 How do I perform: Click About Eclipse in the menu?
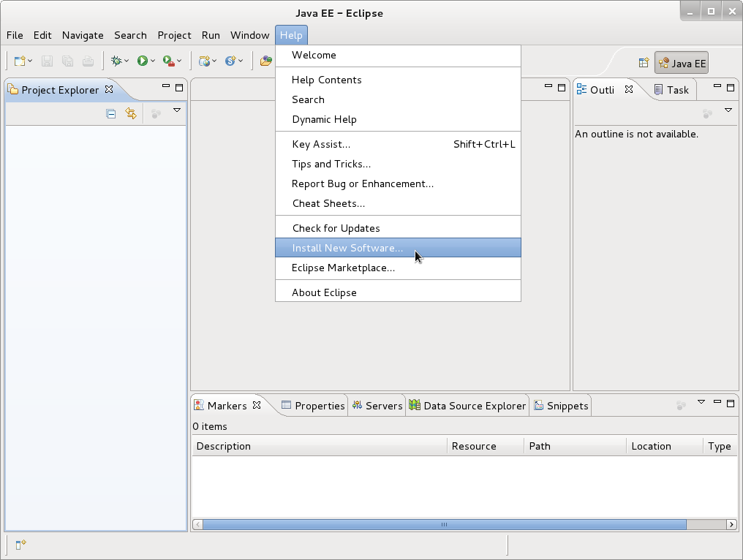point(324,292)
